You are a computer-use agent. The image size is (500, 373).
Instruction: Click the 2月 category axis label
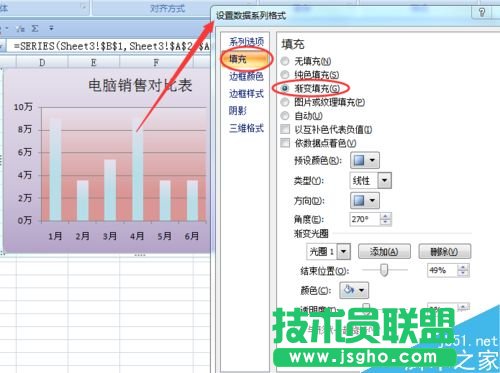(x=82, y=236)
